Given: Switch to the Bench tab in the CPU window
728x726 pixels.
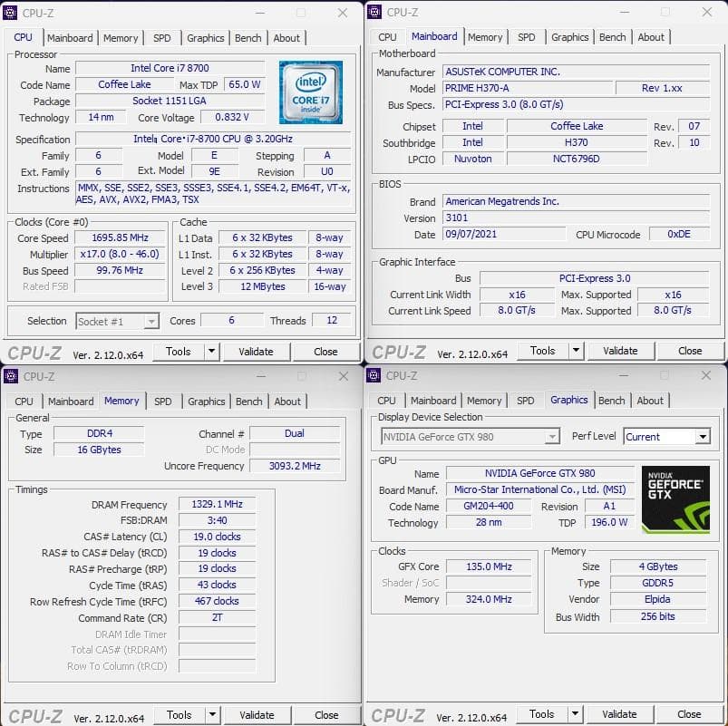Looking at the screenshot, I should [x=247, y=38].
